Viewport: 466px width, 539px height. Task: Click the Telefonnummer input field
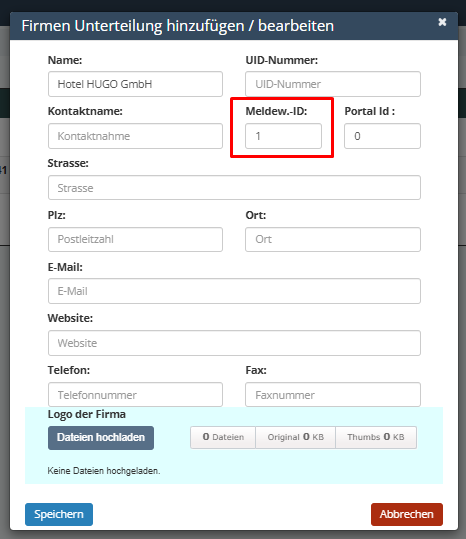coord(135,395)
